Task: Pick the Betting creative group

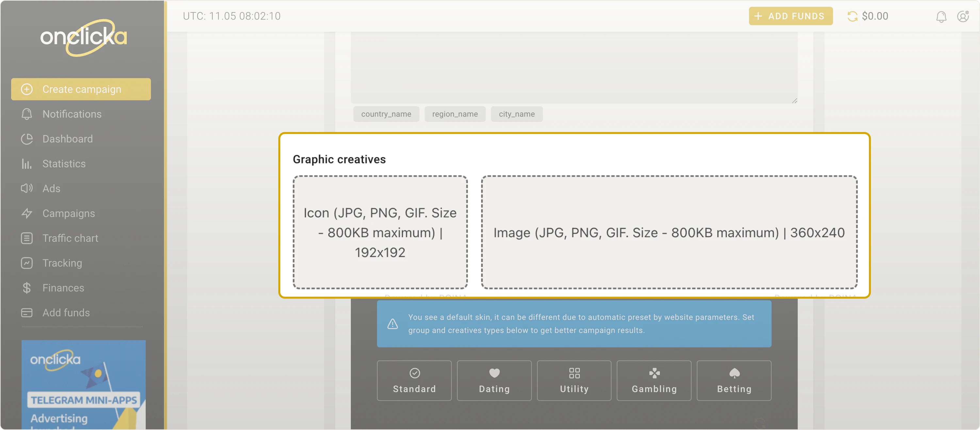Action: 733,380
